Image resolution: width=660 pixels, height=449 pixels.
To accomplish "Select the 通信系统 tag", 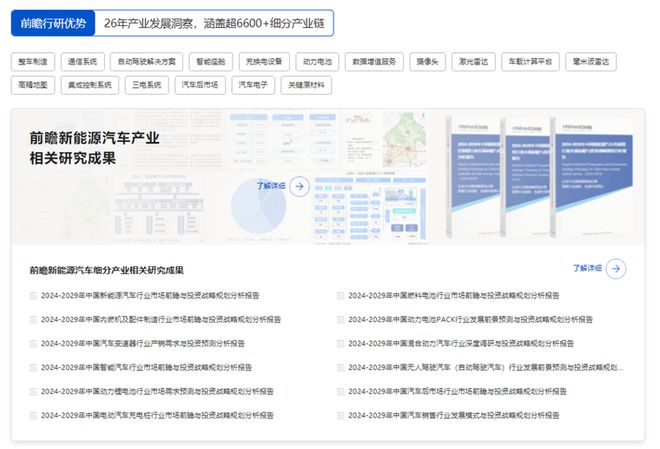I will tap(82, 62).
